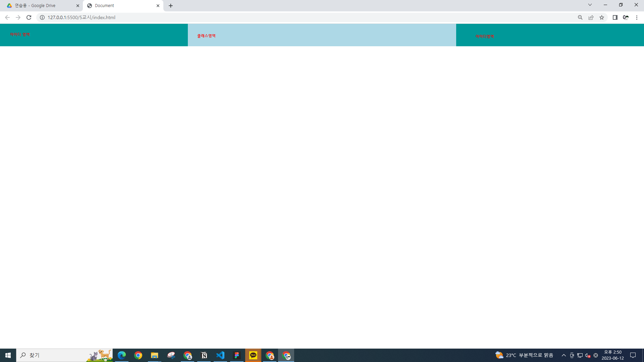Click the bookmark star icon

(x=602, y=17)
